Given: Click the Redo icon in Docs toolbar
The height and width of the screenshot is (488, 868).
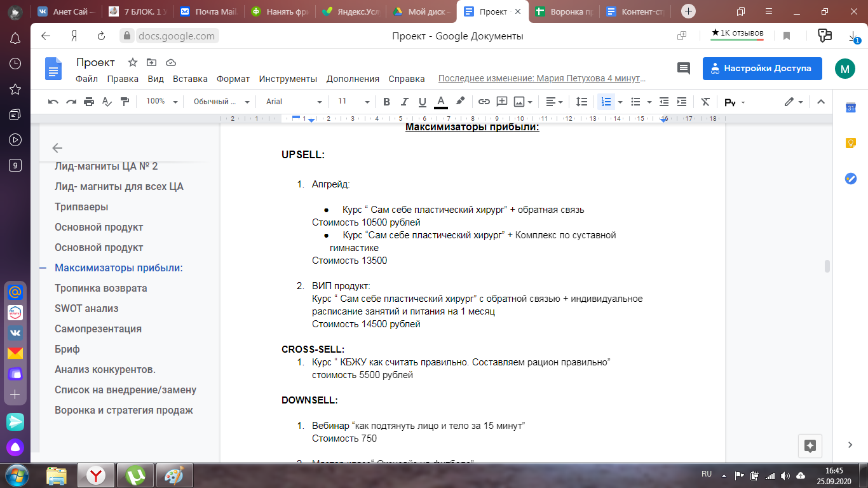Looking at the screenshot, I should pyautogui.click(x=71, y=102).
